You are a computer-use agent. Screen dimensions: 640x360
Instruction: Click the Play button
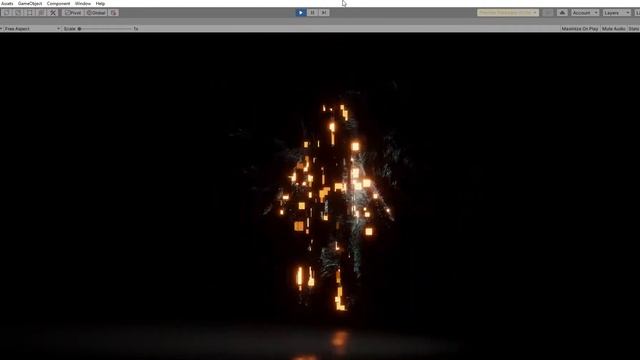coord(301,13)
